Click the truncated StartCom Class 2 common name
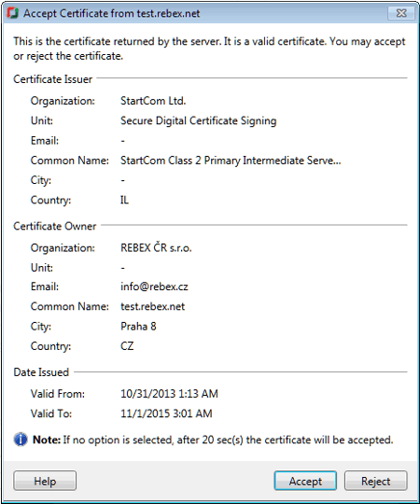Image resolution: width=420 pixels, height=504 pixels. [x=231, y=161]
